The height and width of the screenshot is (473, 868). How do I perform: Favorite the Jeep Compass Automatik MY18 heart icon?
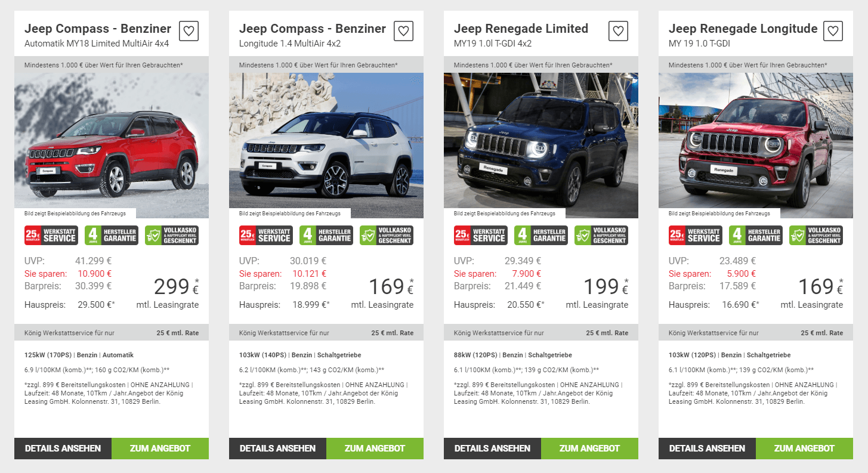pyautogui.click(x=189, y=31)
